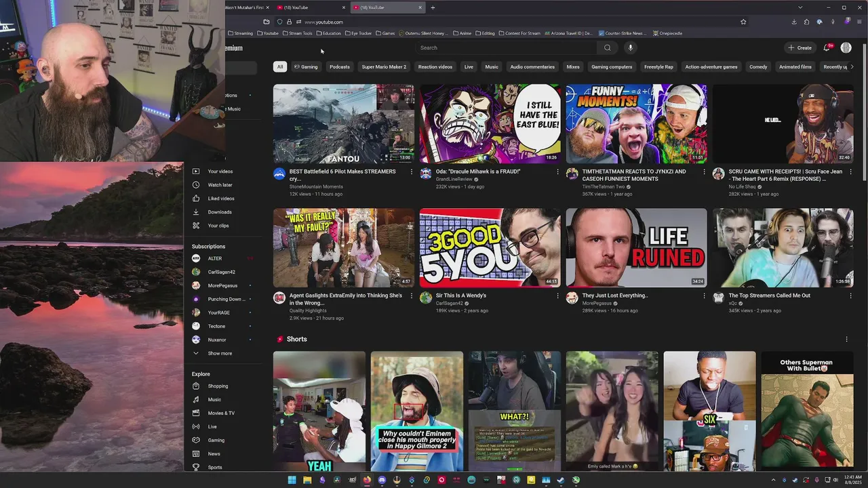Click the YouTube search magnifier icon
868x488 pixels.
point(607,47)
